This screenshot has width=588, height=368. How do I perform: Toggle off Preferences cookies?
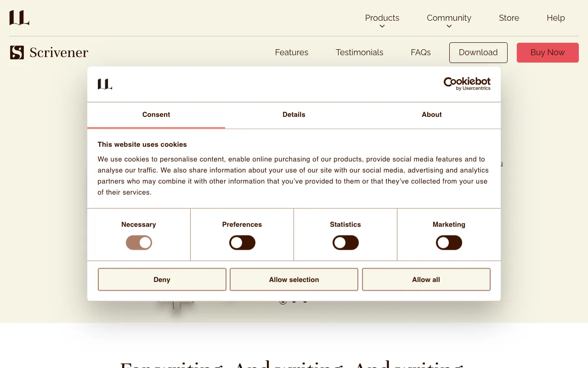coord(242,242)
